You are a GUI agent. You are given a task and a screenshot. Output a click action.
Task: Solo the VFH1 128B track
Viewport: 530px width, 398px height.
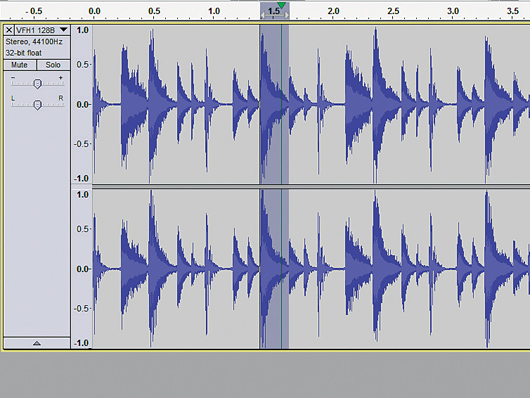(53, 65)
